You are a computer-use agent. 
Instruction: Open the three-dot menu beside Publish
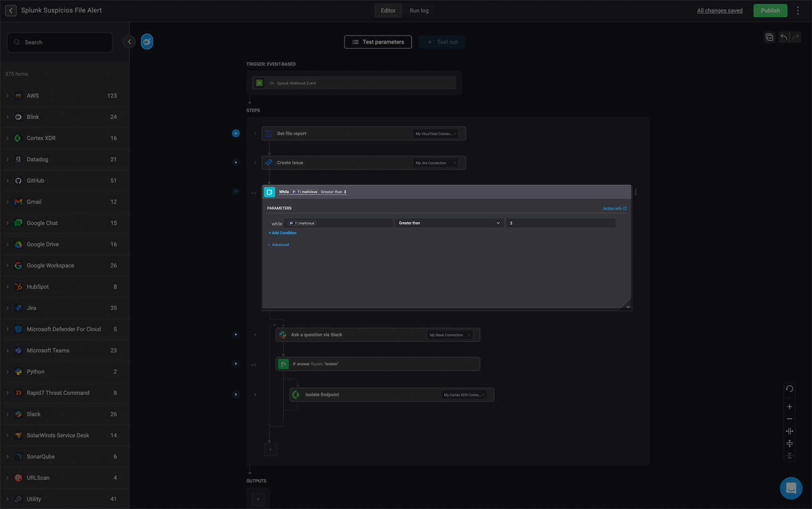798,10
